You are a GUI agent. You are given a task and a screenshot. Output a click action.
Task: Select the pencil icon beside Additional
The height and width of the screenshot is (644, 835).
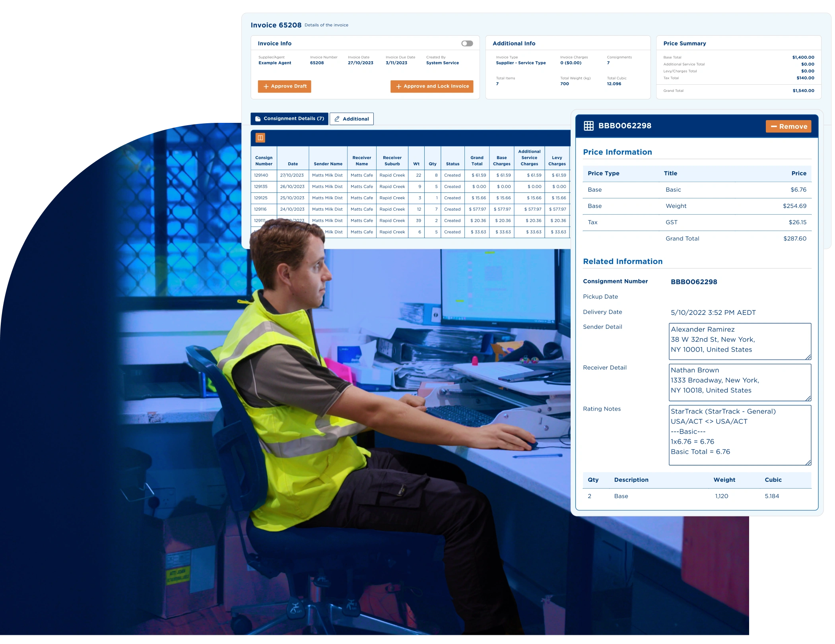(337, 118)
